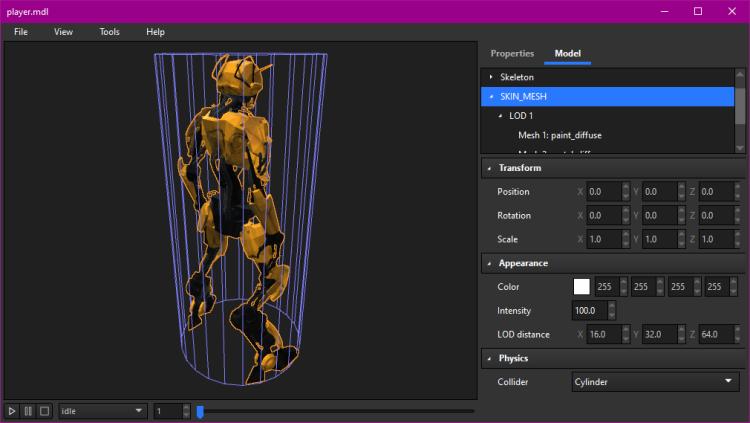Open the File menu
Image resolution: width=750 pixels, height=423 pixels.
(21, 32)
